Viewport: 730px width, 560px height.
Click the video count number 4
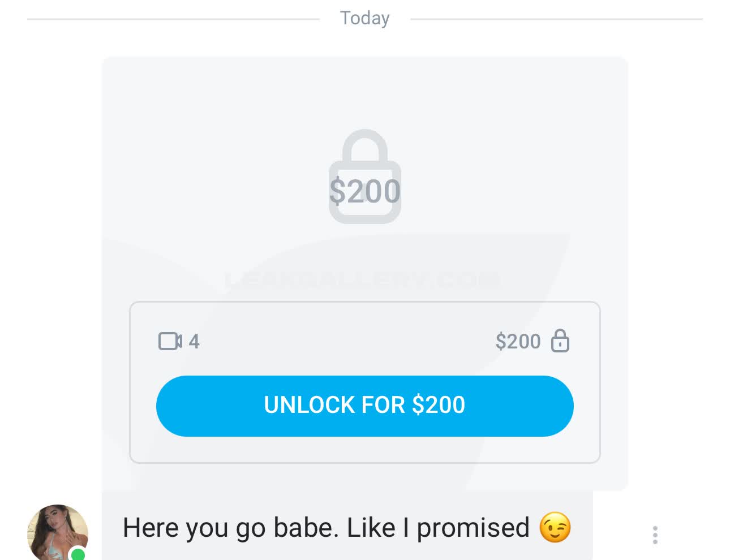[194, 342]
